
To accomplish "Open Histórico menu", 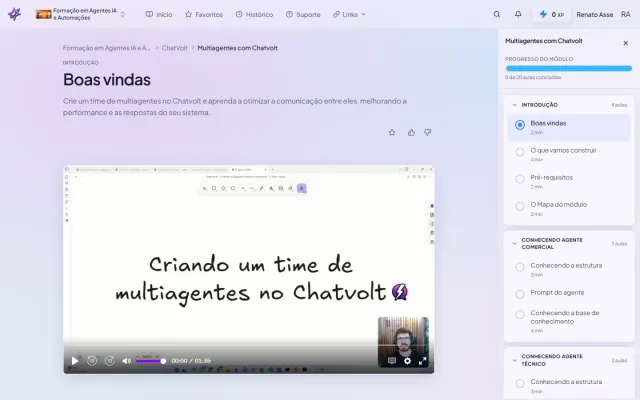I will click(x=254, y=14).
